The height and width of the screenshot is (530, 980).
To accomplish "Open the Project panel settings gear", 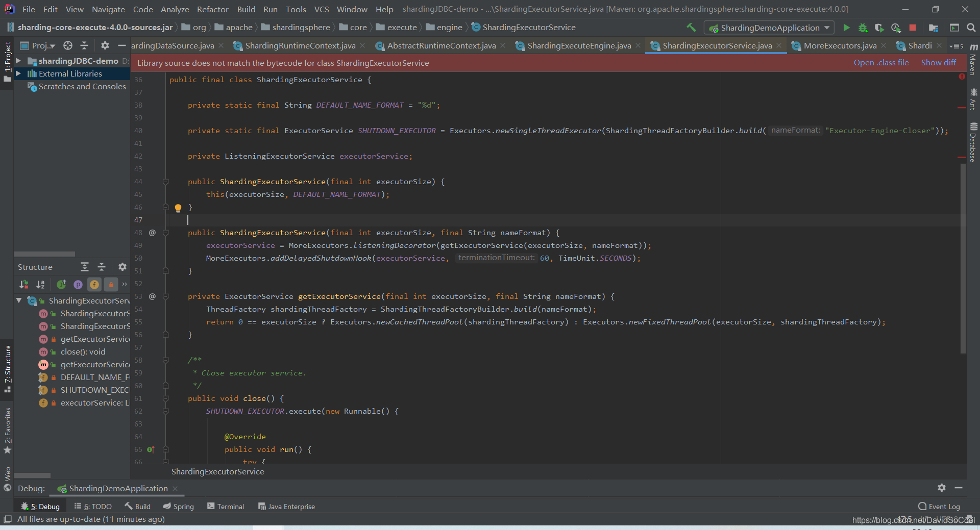I will [105, 45].
